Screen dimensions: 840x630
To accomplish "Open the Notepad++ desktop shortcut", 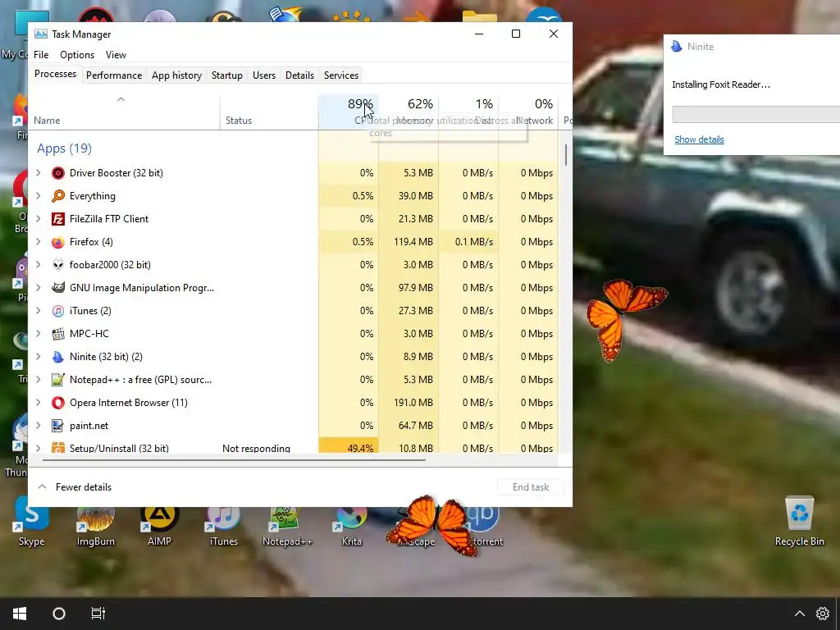I will [x=287, y=524].
